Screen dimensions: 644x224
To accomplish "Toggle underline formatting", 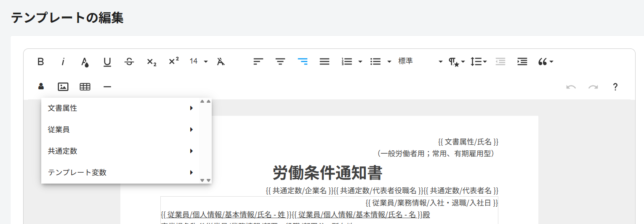I will coord(107,61).
